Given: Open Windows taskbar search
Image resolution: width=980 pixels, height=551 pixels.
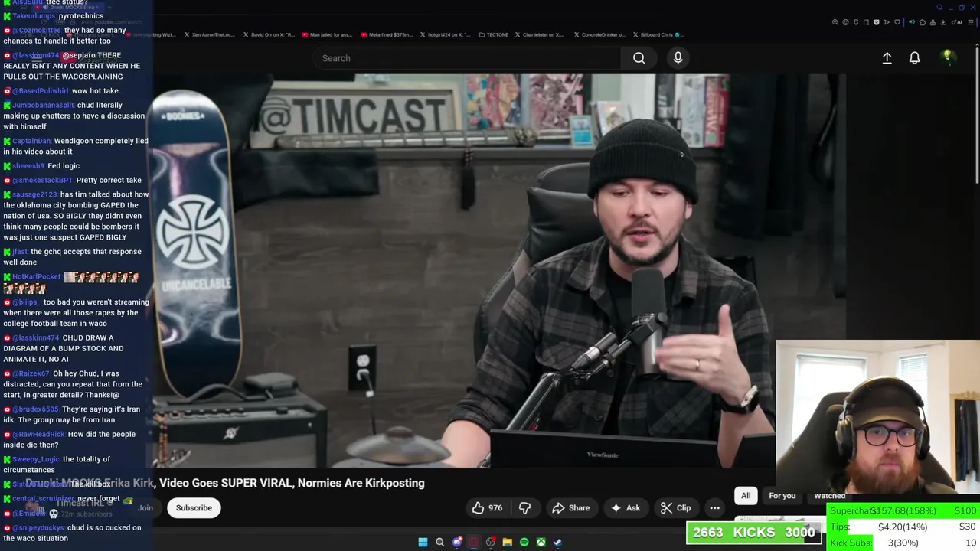Looking at the screenshot, I should [439, 542].
